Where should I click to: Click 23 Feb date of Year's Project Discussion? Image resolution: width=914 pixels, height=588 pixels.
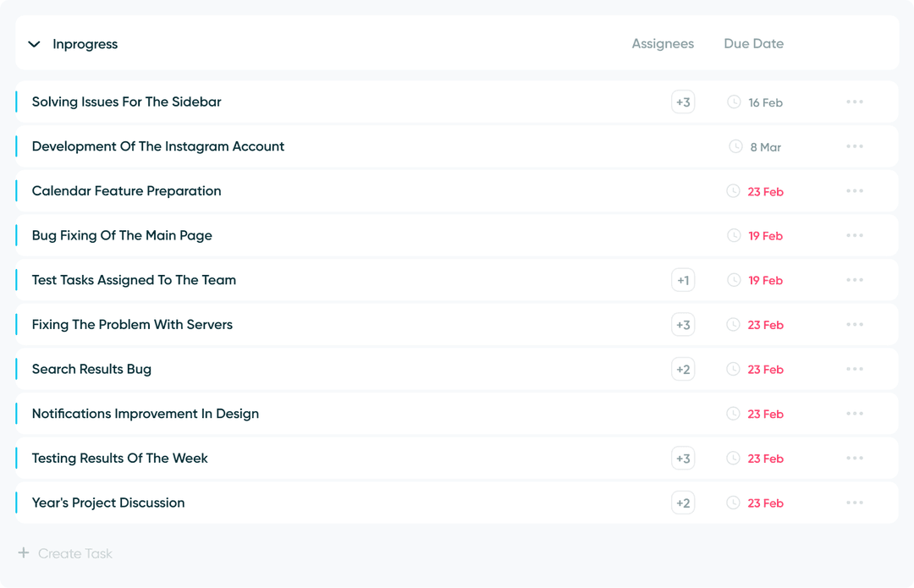(765, 503)
